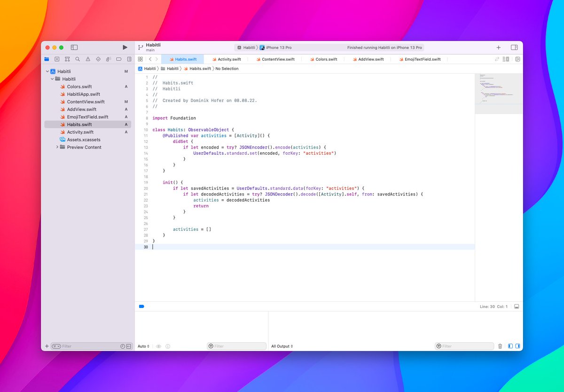564x392 pixels.
Task: Open the All Output dropdown
Action: click(x=282, y=346)
